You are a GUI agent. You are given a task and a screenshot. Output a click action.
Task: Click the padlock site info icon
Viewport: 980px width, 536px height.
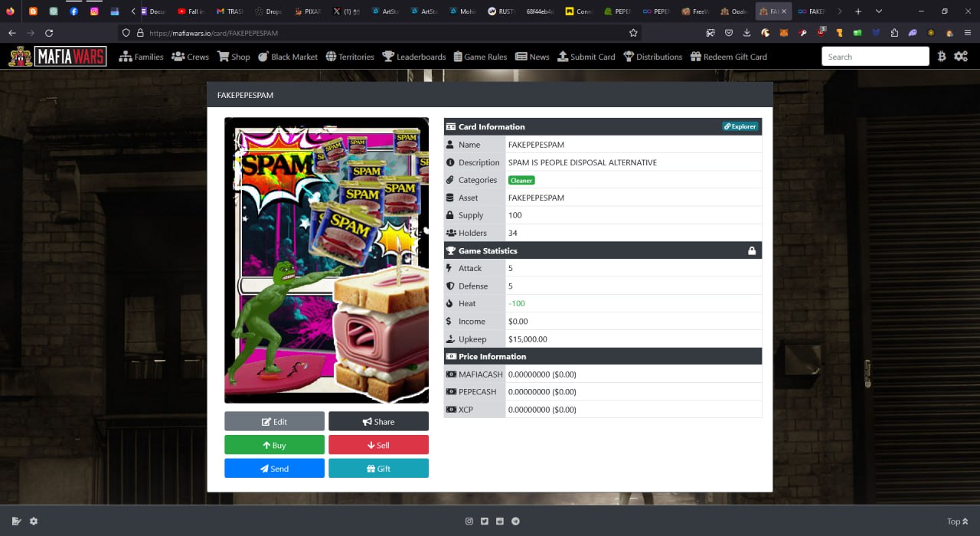coord(140,33)
